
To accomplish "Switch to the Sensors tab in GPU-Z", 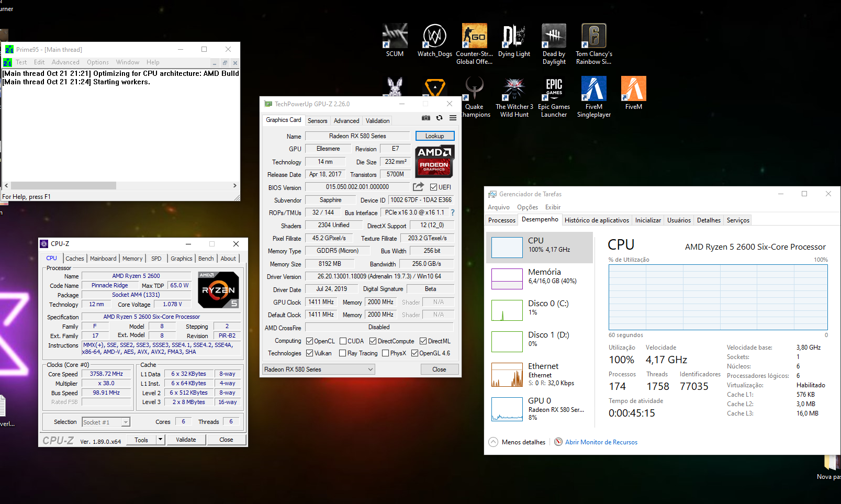I will (317, 120).
